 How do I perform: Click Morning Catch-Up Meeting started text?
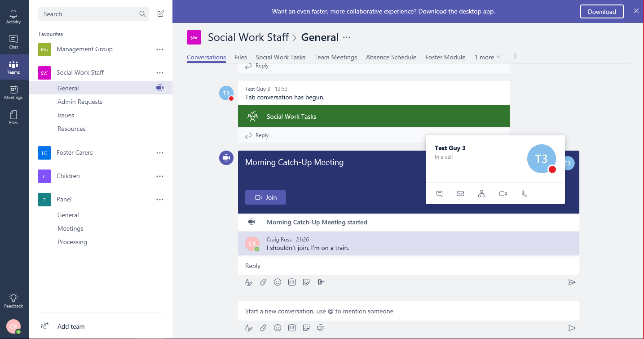click(317, 222)
